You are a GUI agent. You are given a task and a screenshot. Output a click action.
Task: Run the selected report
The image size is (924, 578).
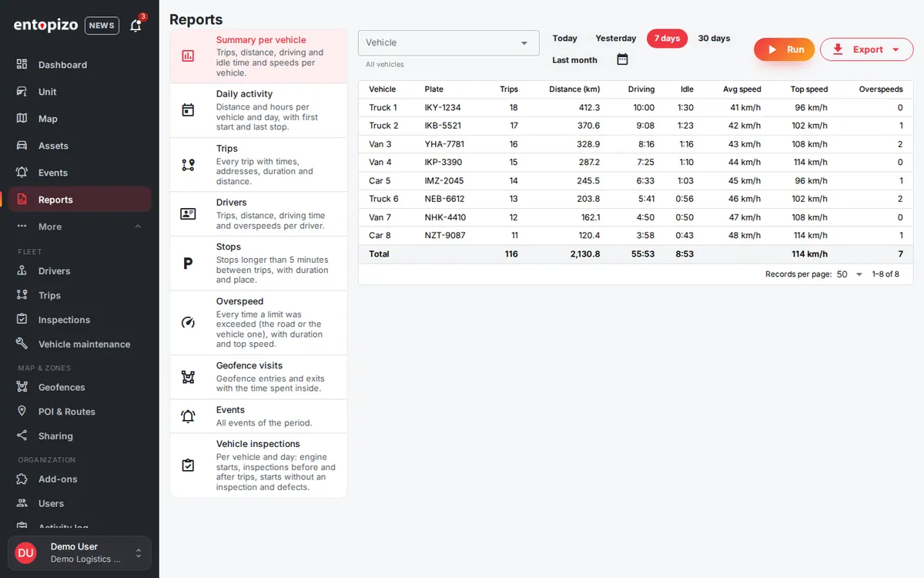tap(784, 49)
